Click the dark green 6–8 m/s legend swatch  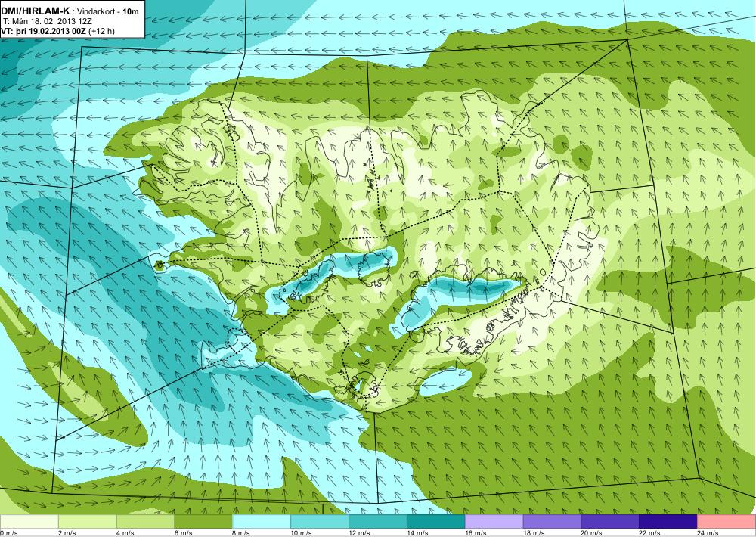coord(203,522)
